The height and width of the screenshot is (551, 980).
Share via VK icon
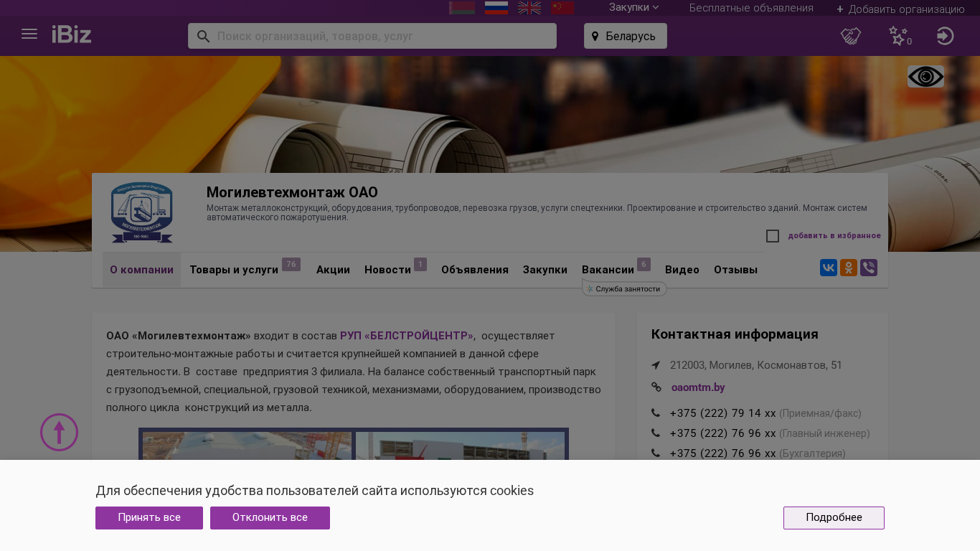click(x=829, y=268)
